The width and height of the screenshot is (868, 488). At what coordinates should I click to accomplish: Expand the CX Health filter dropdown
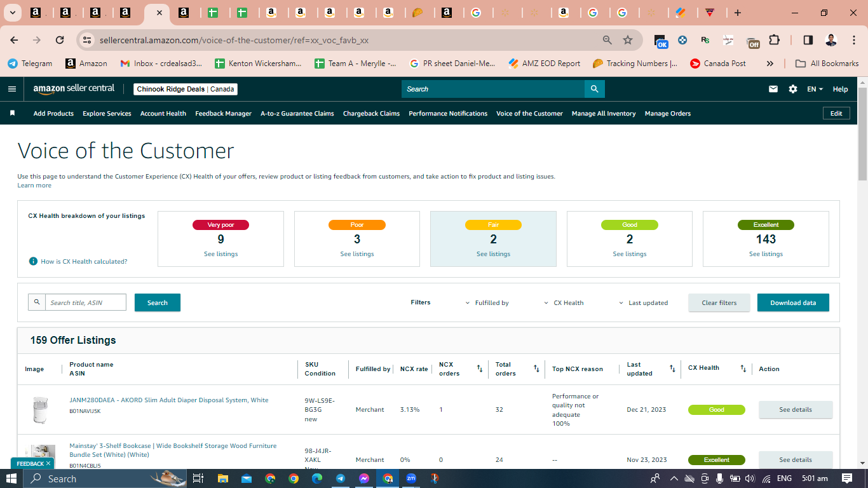coord(564,303)
